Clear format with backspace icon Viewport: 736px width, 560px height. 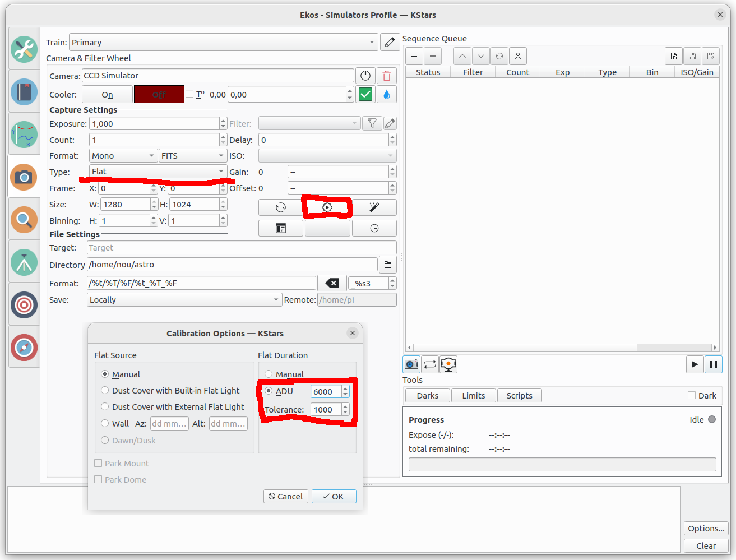[x=332, y=283]
